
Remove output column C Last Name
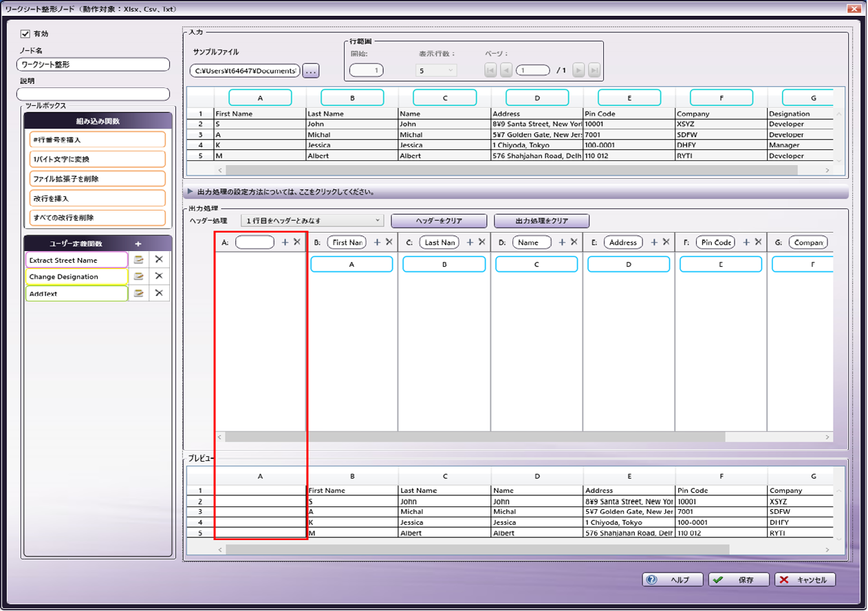481,242
